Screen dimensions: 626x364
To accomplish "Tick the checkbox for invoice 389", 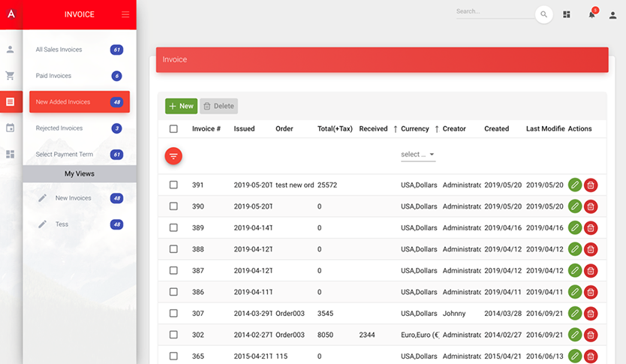I will click(173, 227).
